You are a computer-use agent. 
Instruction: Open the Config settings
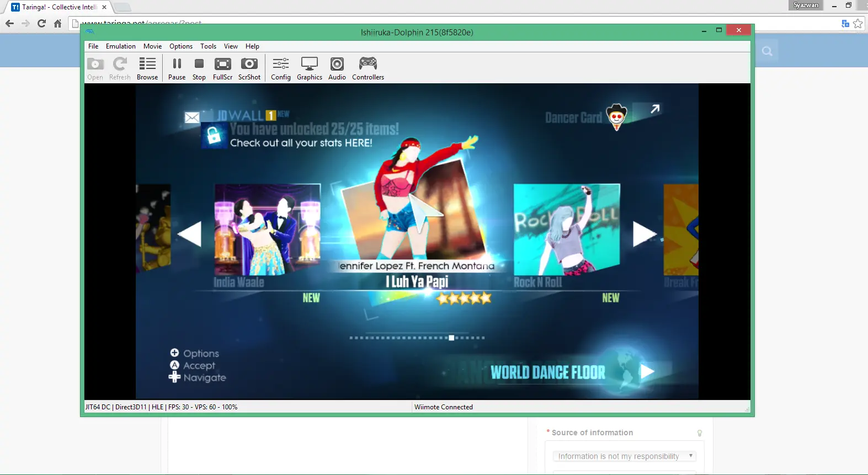coord(281,69)
